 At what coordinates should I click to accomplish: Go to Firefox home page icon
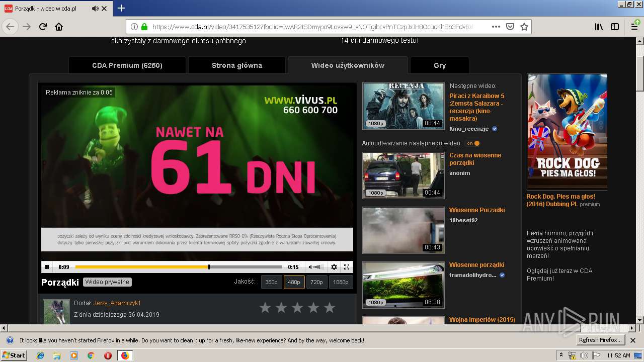tap(59, 27)
